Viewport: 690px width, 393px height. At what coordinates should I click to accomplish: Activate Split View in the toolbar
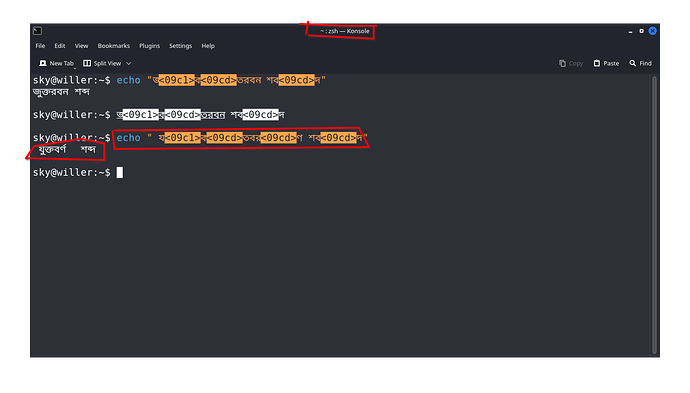tap(102, 63)
